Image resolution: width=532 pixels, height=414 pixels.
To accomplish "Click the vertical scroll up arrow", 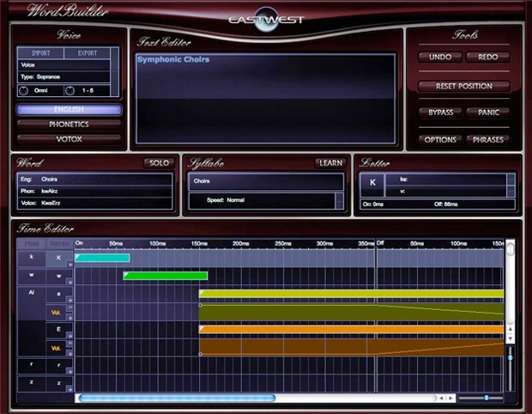I will click(510, 329).
